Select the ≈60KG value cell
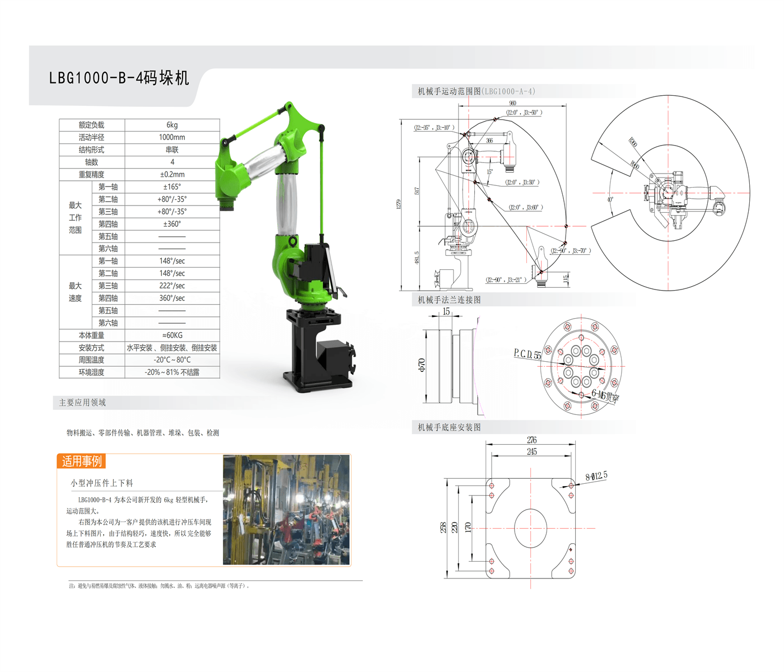Screen dimensions: 784x672 [x=172, y=335]
